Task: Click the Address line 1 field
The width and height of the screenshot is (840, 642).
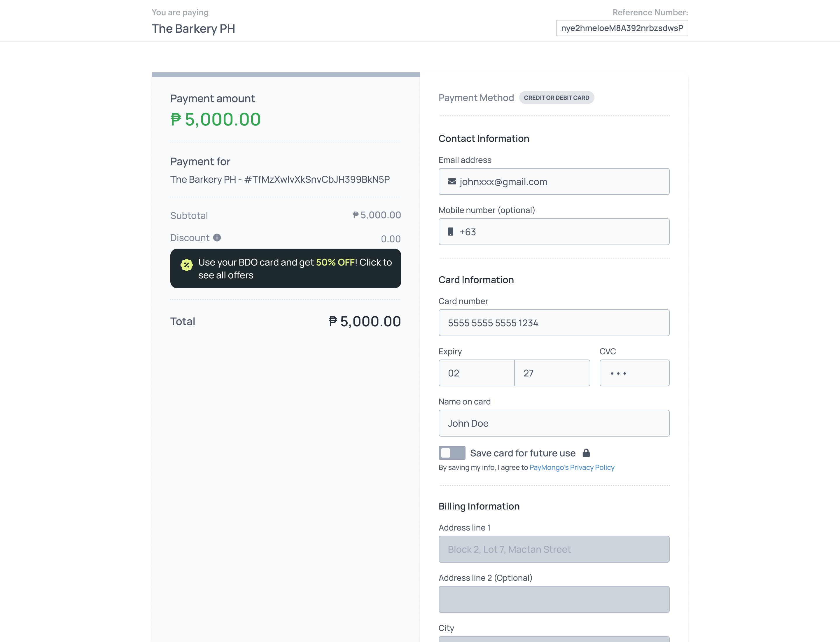Action: (554, 549)
